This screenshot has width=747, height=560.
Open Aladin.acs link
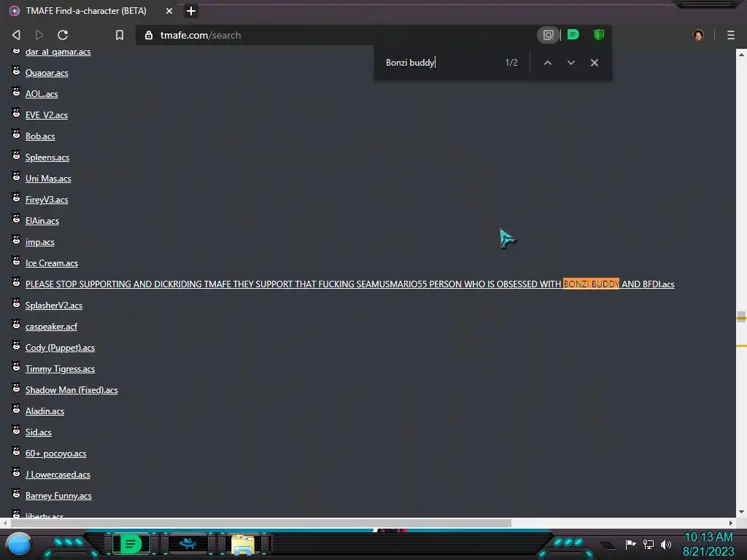pos(44,411)
